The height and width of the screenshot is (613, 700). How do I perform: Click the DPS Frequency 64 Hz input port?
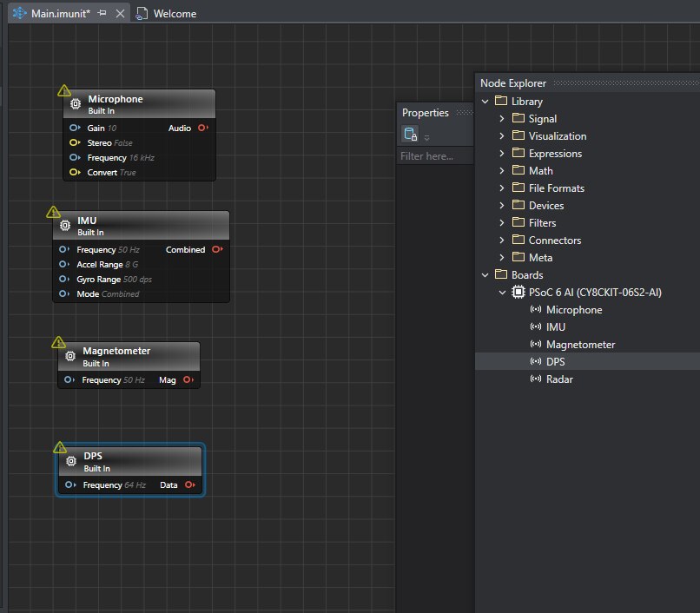coord(70,484)
